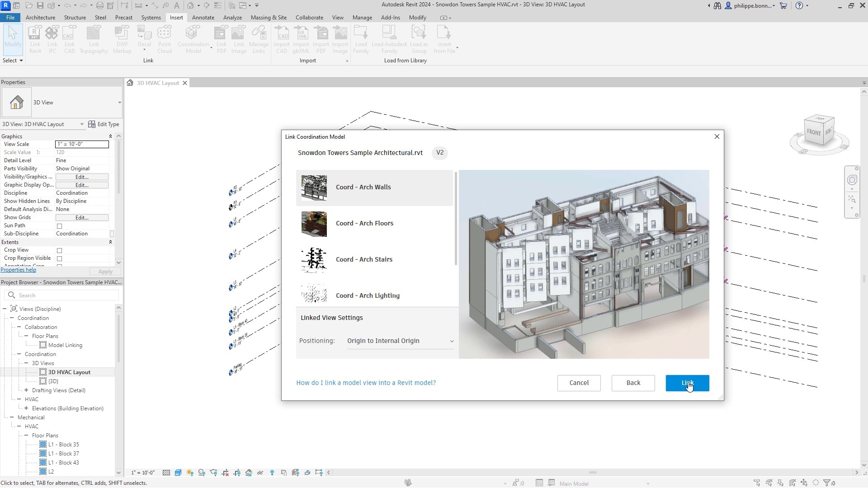Enable the Crop View checkbox
The height and width of the screenshot is (488, 868).
pyautogui.click(x=59, y=250)
